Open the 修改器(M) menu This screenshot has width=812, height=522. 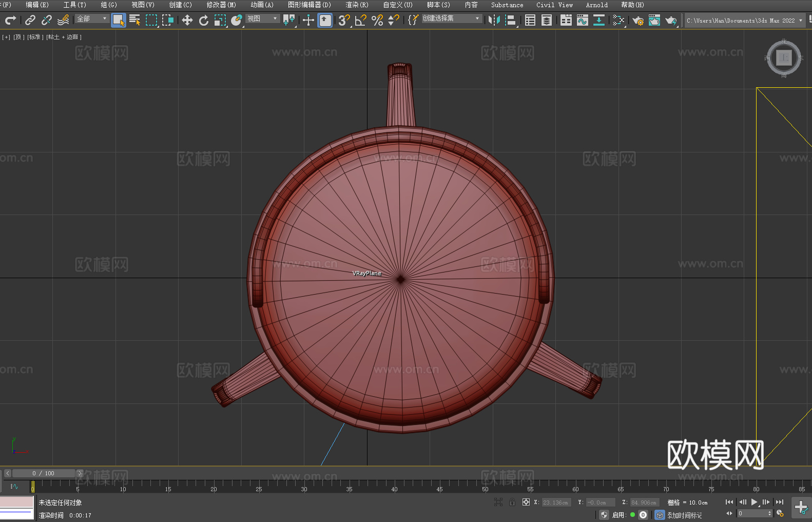tap(221, 5)
